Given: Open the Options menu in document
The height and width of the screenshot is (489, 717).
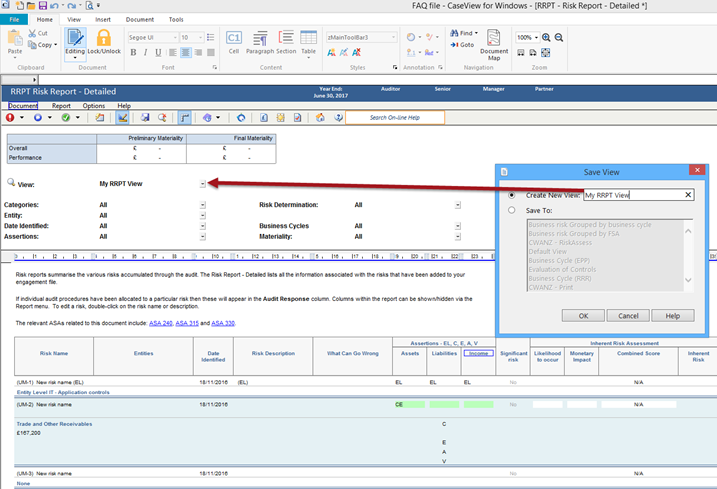Looking at the screenshot, I should pos(94,106).
